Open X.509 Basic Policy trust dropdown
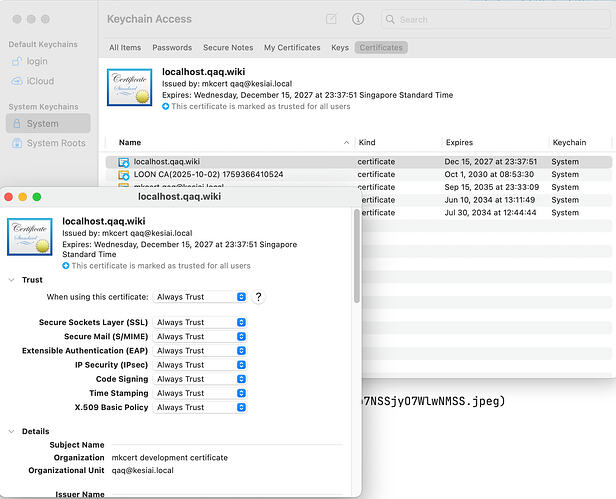 tap(200, 407)
